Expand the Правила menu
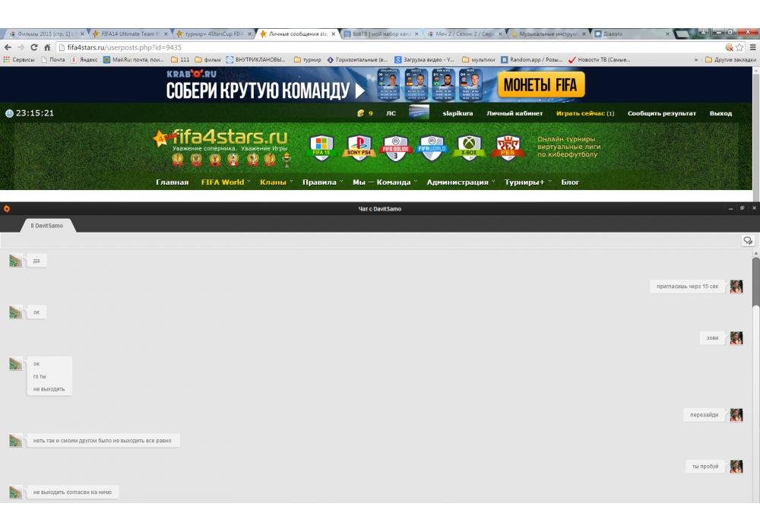Screen dimensions: 760x532 (x=322, y=182)
